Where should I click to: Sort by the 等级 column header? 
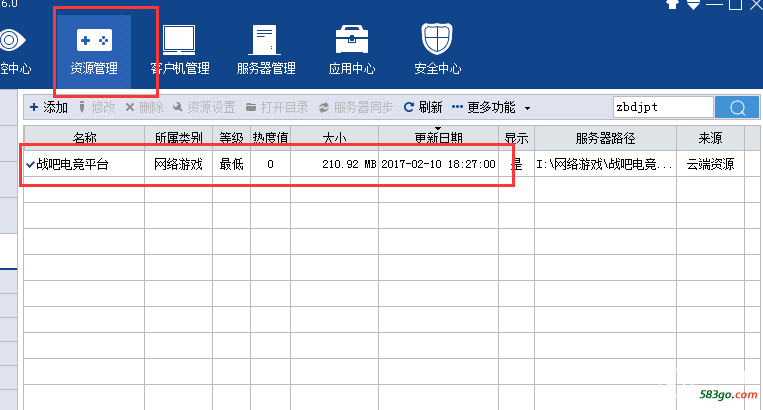[x=232, y=138]
